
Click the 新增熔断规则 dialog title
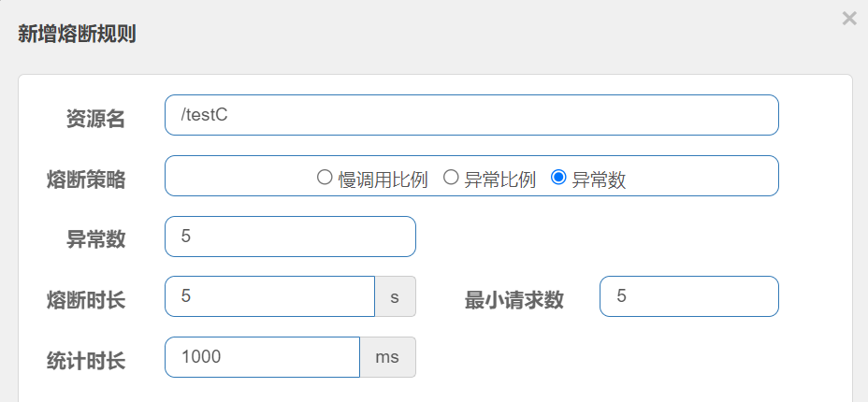click(77, 35)
